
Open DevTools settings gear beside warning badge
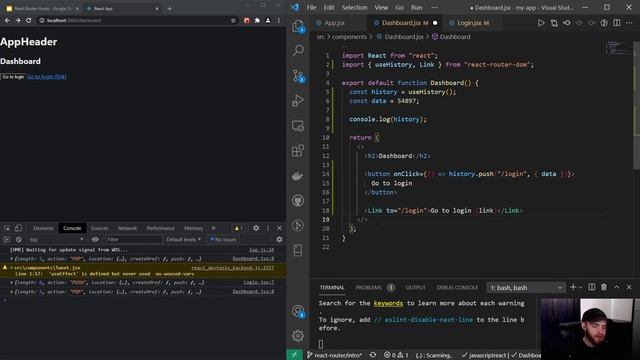[x=256, y=228]
